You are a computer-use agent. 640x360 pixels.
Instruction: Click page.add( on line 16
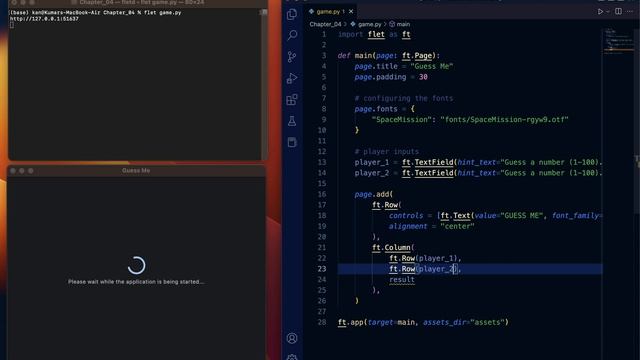pyautogui.click(x=373, y=194)
